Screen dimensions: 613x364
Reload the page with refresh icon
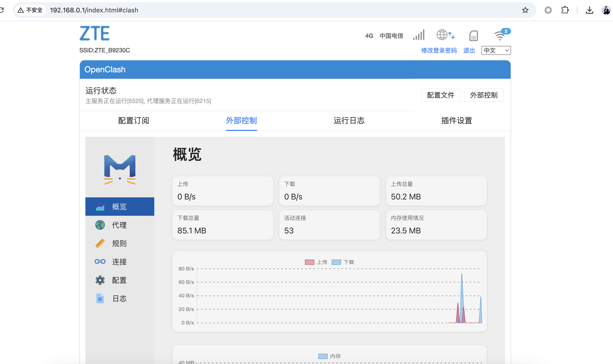click(x=1, y=10)
